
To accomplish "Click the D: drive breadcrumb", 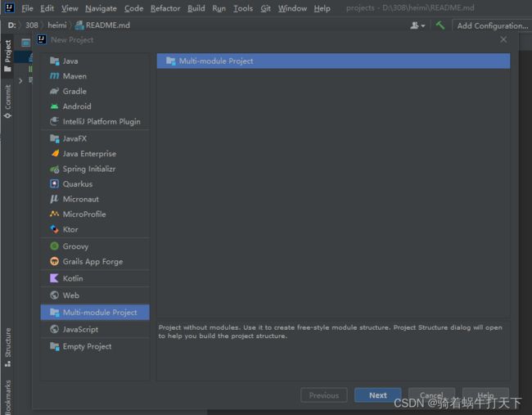I will coord(12,25).
